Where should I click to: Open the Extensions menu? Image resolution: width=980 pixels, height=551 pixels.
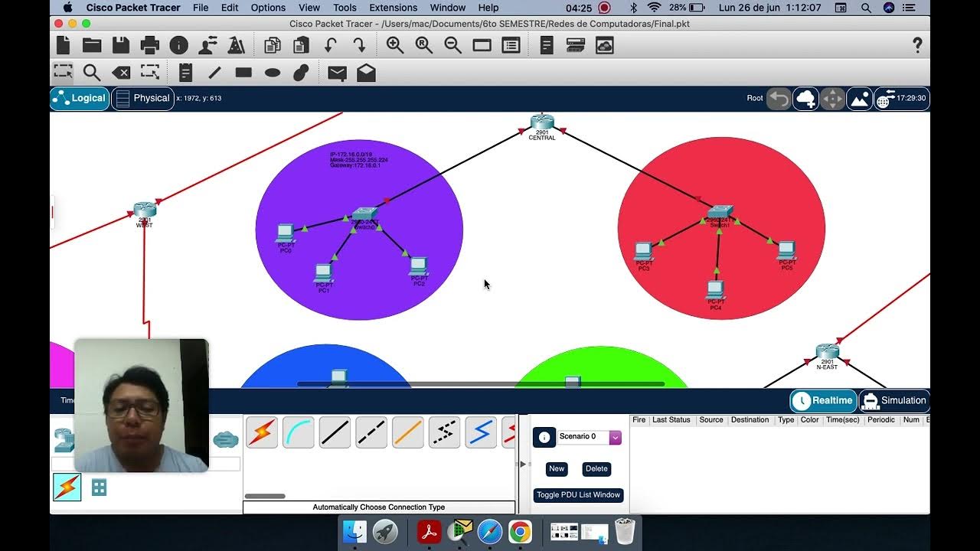[x=393, y=8]
